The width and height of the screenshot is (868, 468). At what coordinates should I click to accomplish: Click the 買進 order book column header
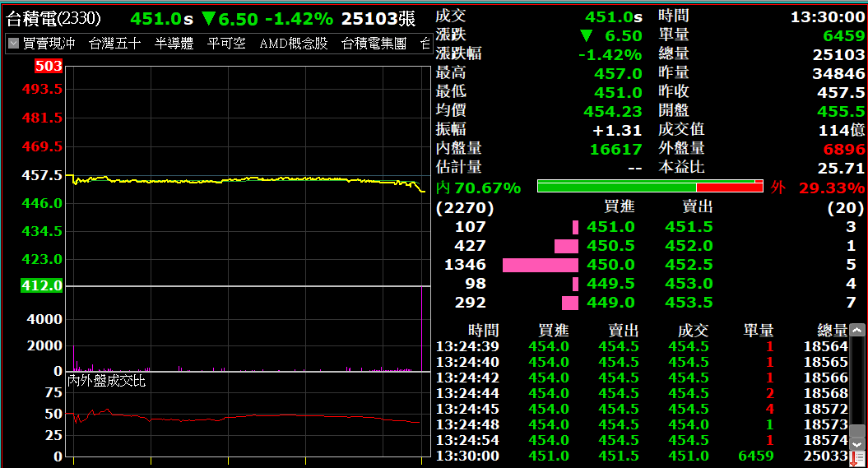tap(619, 207)
